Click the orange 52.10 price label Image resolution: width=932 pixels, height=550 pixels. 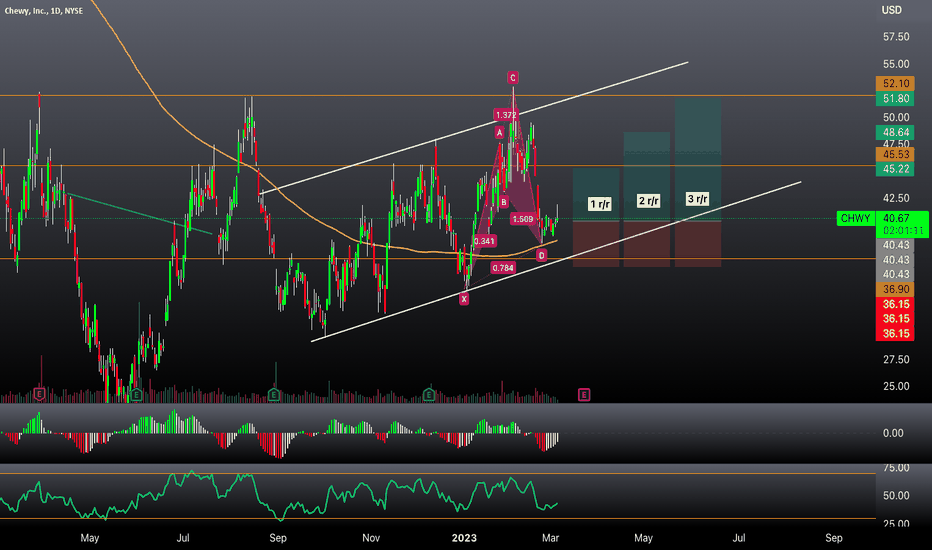[895, 83]
